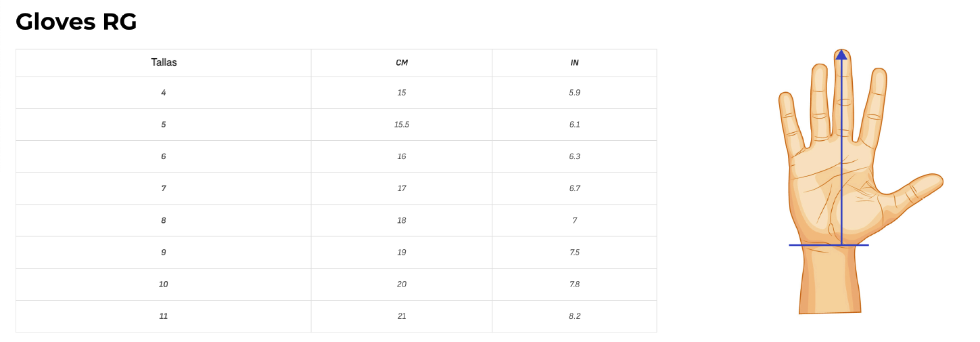Image resolution: width=980 pixels, height=342 pixels.
Task: Select size 8 row label
Action: tap(164, 220)
